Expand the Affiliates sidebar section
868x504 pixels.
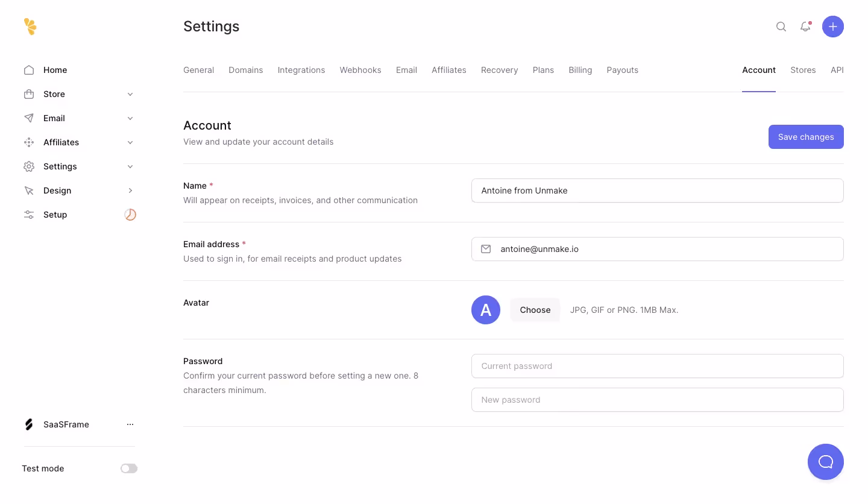click(x=130, y=142)
